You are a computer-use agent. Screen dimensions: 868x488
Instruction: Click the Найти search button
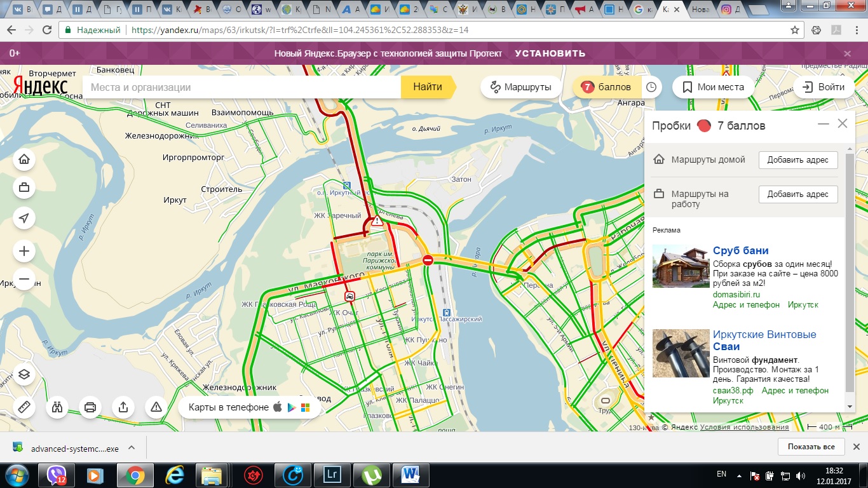(428, 87)
